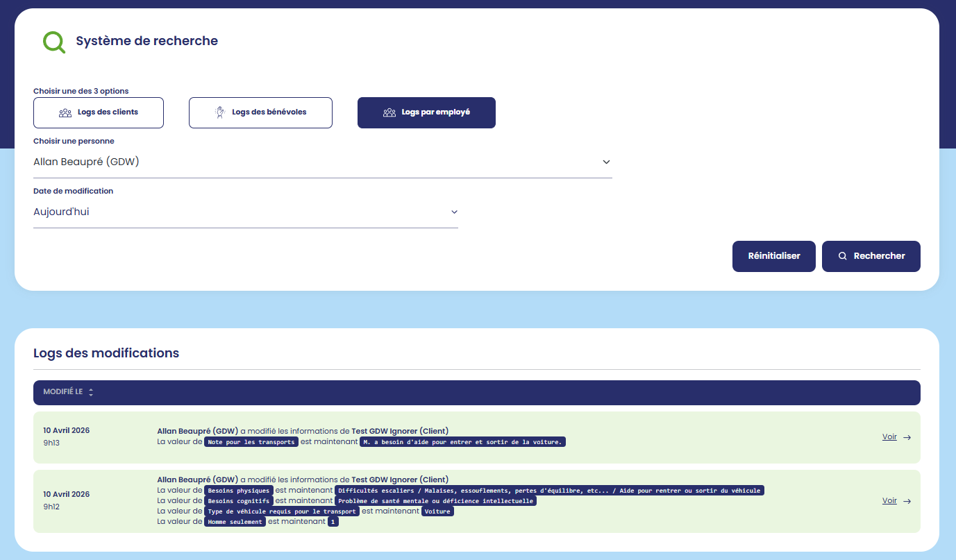Click the group icon in Logs par employé
The width and height of the screenshot is (956, 560).
389,112
